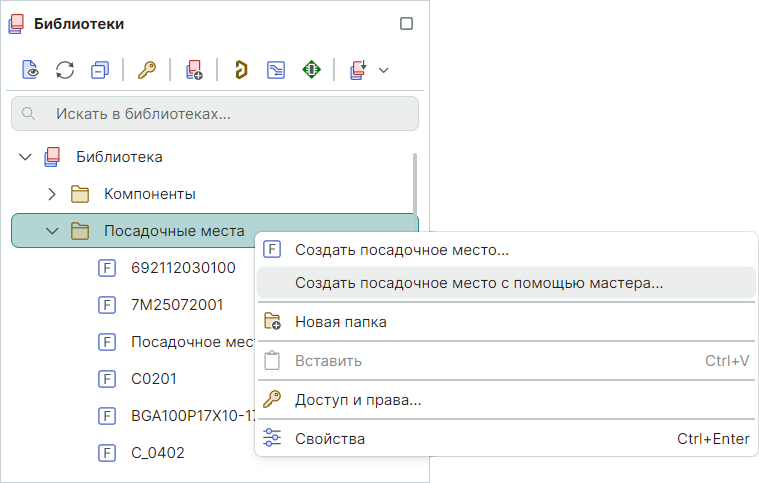Collapse the Библиотека root node
The height and width of the screenshot is (483, 759).
pyautogui.click(x=26, y=157)
